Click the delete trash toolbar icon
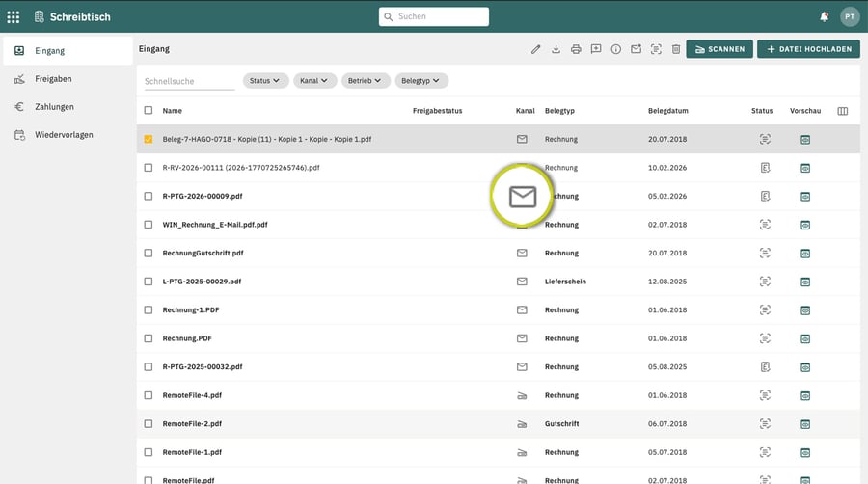The height and width of the screenshot is (484, 868). (676, 49)
